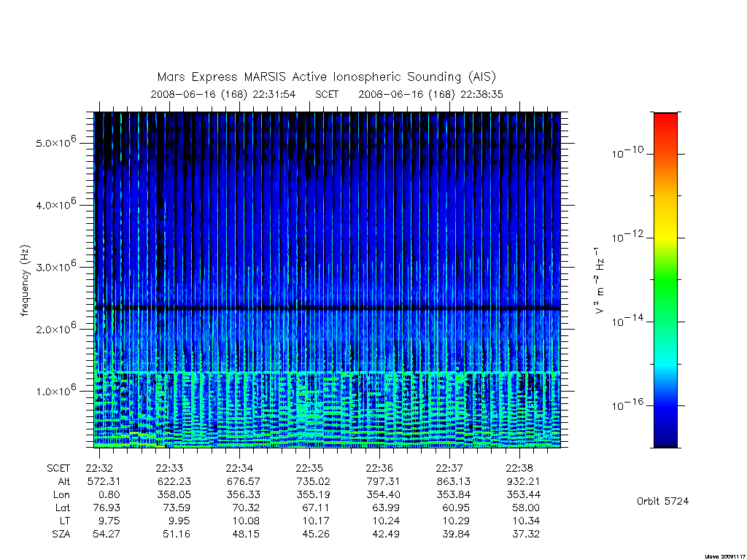Click the dark horizontal band near 2.3 MHz
Viewport: 747px width, 560px height.
pyautogui.click(x=328, y=308)
